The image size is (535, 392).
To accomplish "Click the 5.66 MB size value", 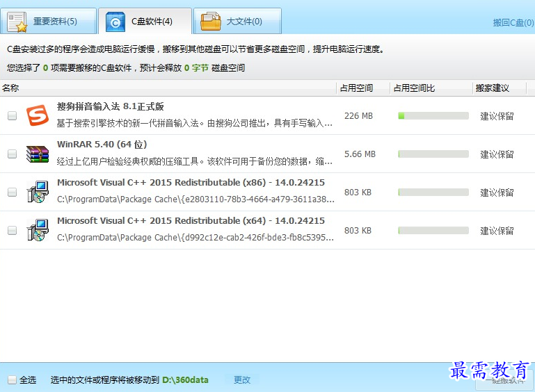I will point(360,154).
